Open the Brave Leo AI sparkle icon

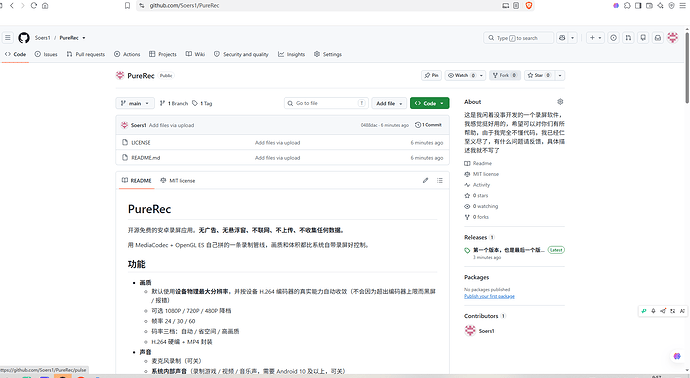(660, 6)
